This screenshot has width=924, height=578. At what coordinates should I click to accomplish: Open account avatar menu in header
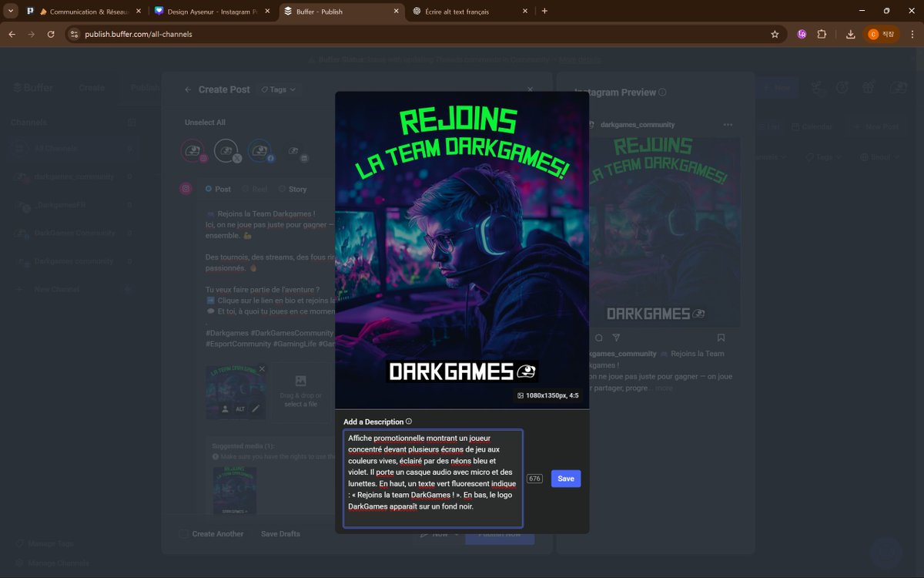coord(898,88)
